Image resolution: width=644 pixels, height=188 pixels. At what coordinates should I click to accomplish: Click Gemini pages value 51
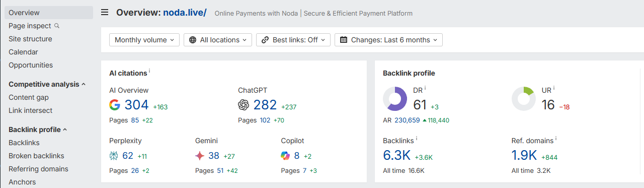220,171
